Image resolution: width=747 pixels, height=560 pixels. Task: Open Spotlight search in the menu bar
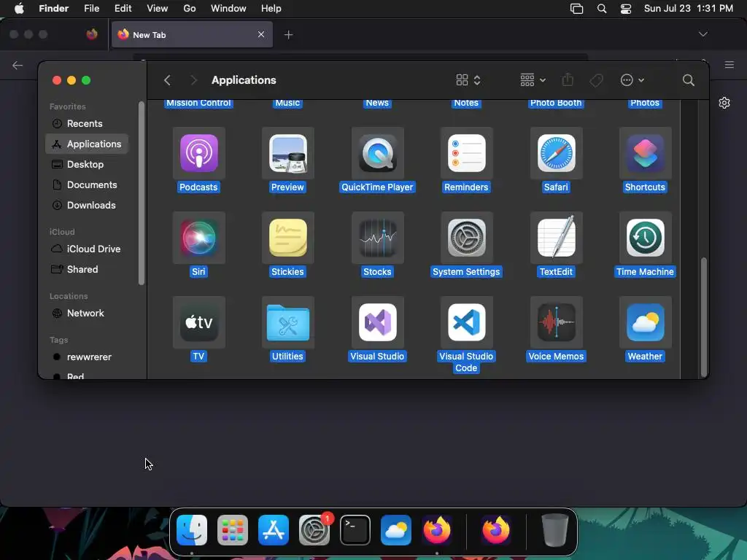(x=602, y=9)
